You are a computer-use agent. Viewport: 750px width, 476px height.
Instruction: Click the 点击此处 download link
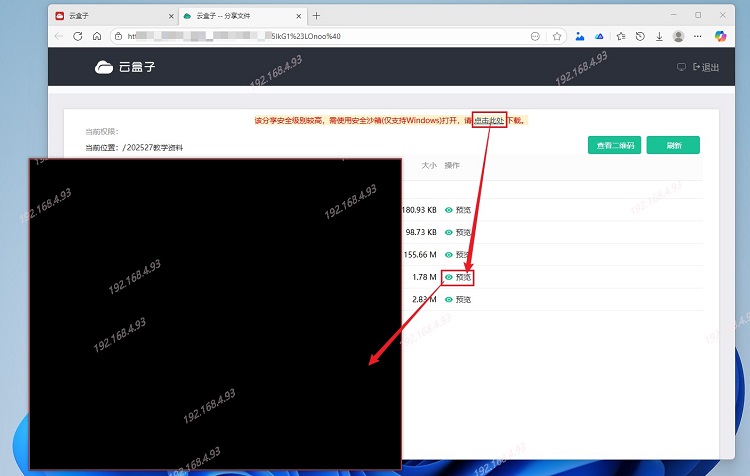coord(489,121)
